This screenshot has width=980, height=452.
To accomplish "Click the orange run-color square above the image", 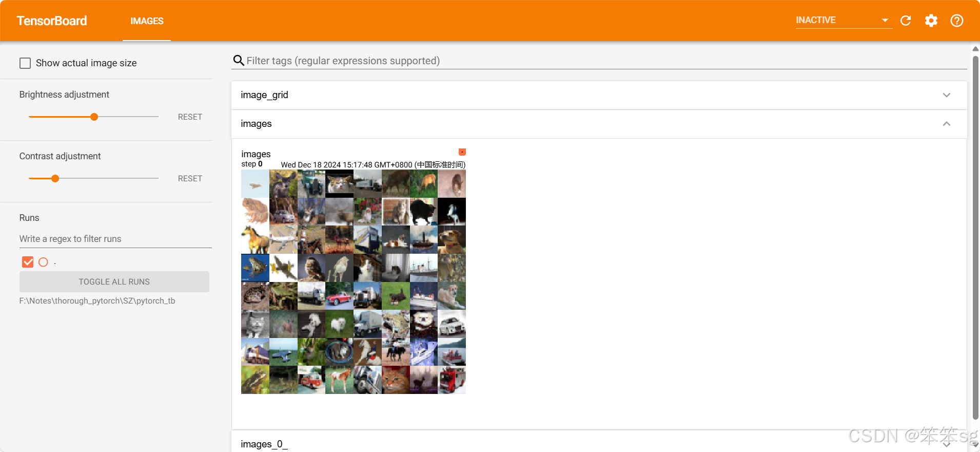I will coord(462,152).
